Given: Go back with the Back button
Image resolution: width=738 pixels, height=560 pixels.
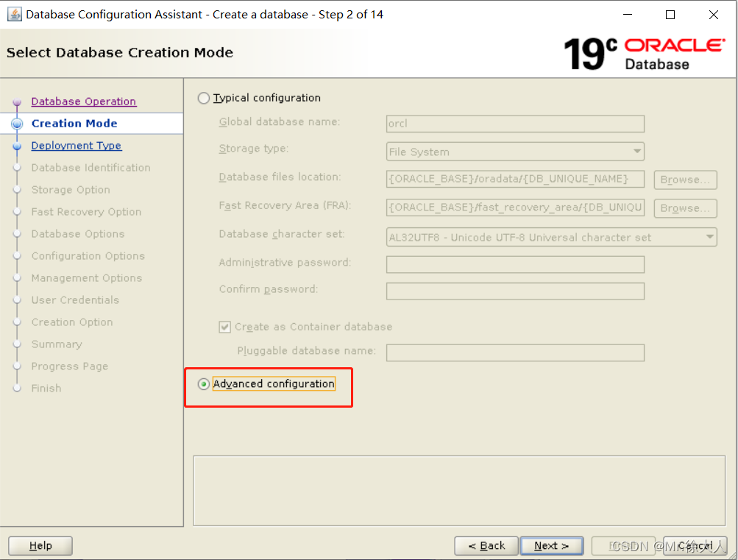Looking at the screenshot, I should pyautogui.click(x=486, y=546).
